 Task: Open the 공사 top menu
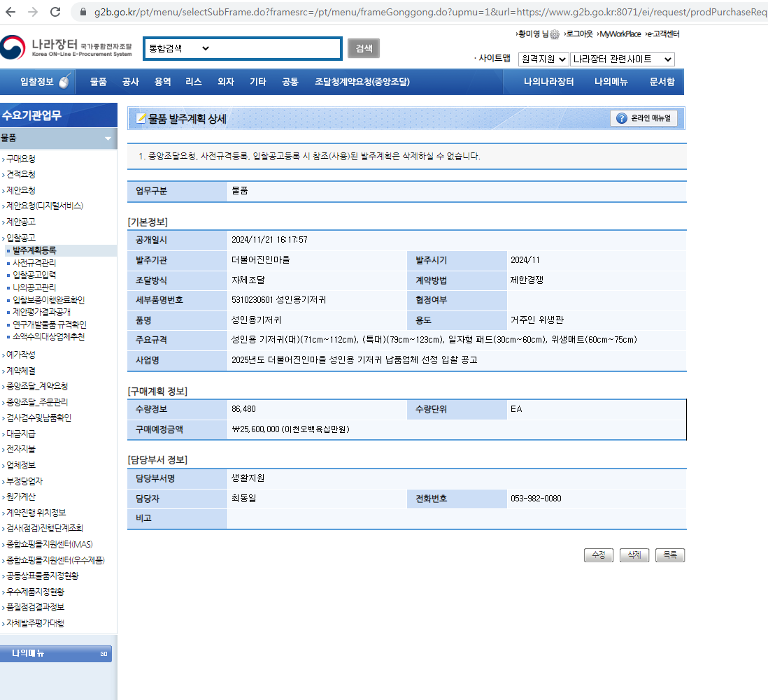click(x=130, y=82)
